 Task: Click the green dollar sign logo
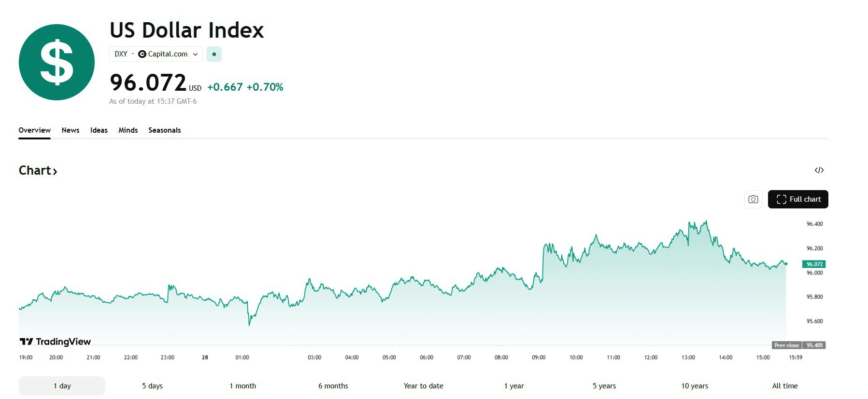tap(57, 62)
